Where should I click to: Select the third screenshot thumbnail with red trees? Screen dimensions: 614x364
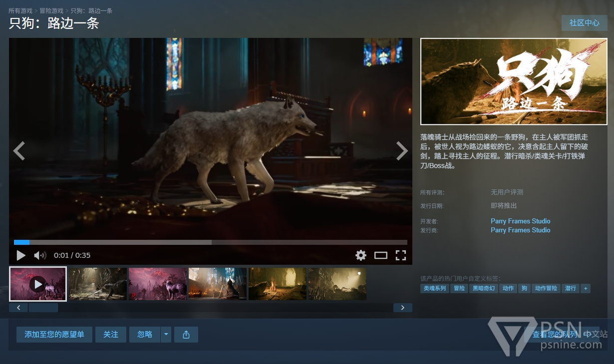(x=158, y=284)
